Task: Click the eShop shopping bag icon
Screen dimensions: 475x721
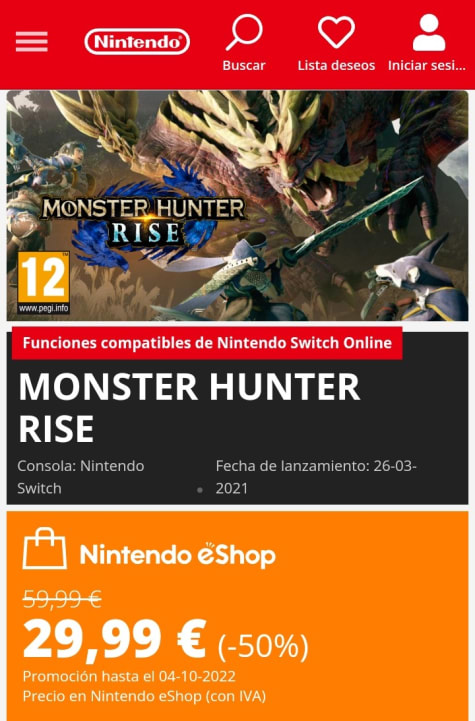Action: (45, 549)
